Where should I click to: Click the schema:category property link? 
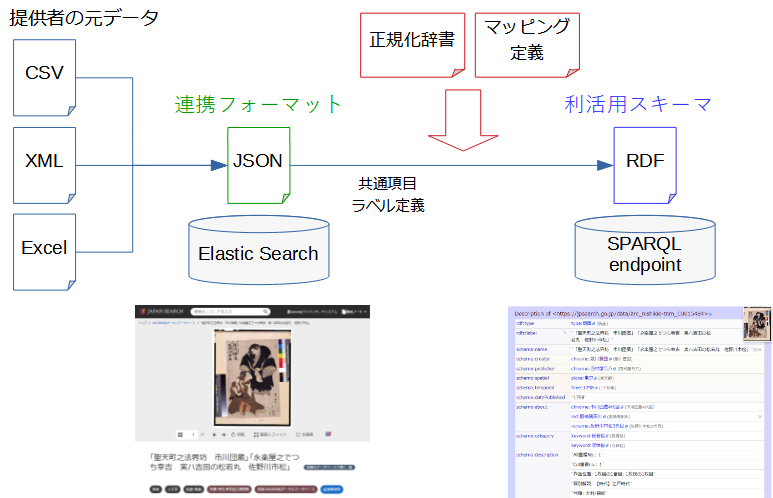click(x=535, y=436)
